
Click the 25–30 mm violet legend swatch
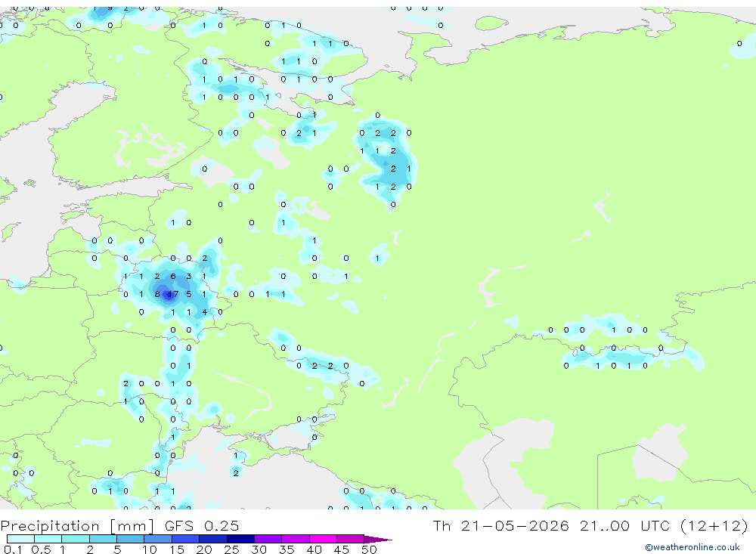pos(240,539)
